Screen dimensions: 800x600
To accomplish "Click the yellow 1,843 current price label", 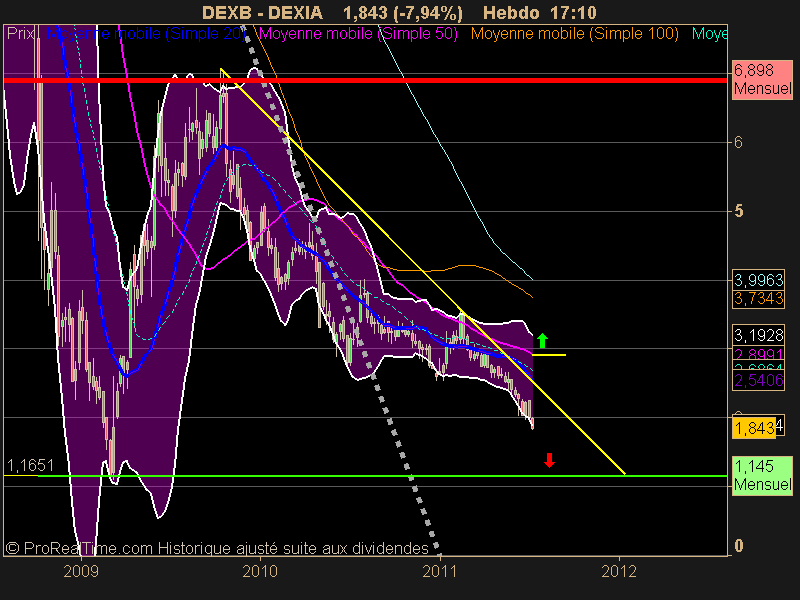I will pos(754,428).
